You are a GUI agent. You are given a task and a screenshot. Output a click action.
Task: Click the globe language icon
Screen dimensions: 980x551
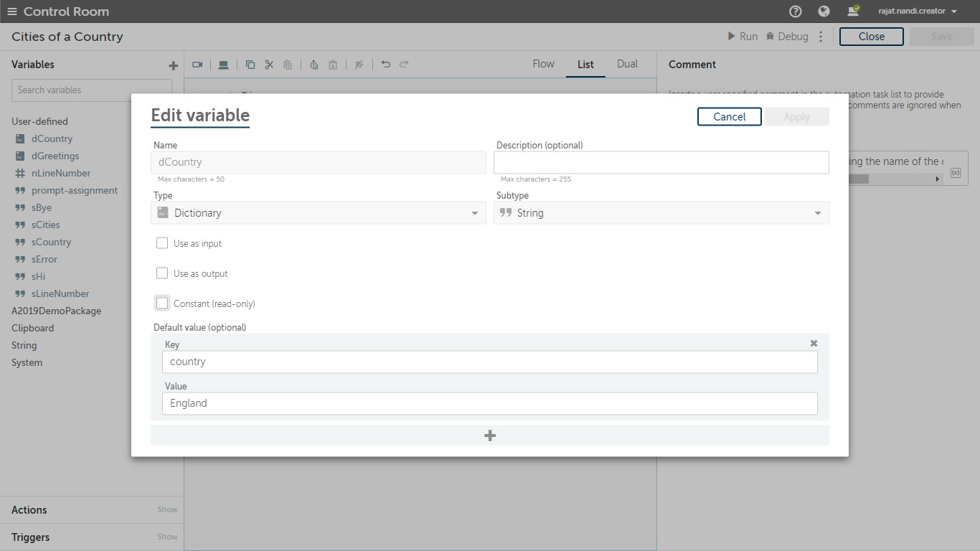click(x=824, y=11)
